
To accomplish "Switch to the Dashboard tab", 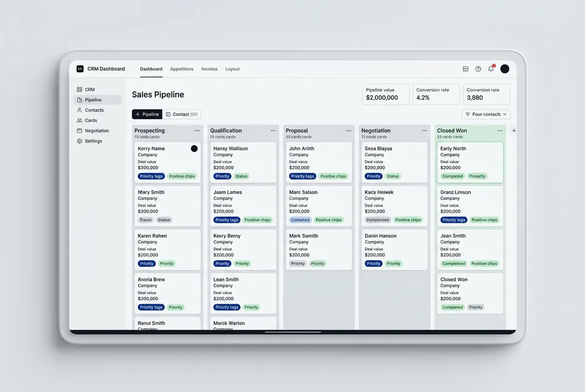I will (151, 69).
